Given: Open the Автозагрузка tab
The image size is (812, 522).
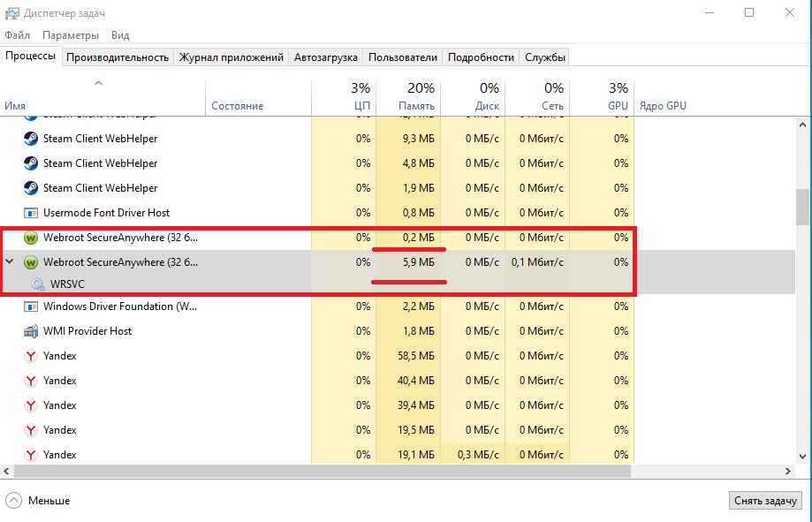Looking at the screenshot, I should click(x=326, y=57).
